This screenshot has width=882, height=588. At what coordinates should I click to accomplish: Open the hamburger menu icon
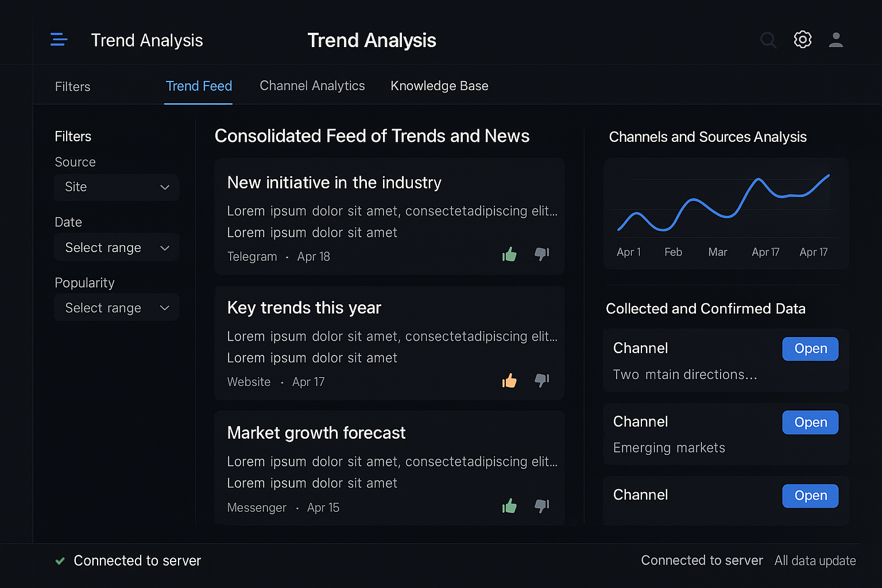(x=59, y=40)
